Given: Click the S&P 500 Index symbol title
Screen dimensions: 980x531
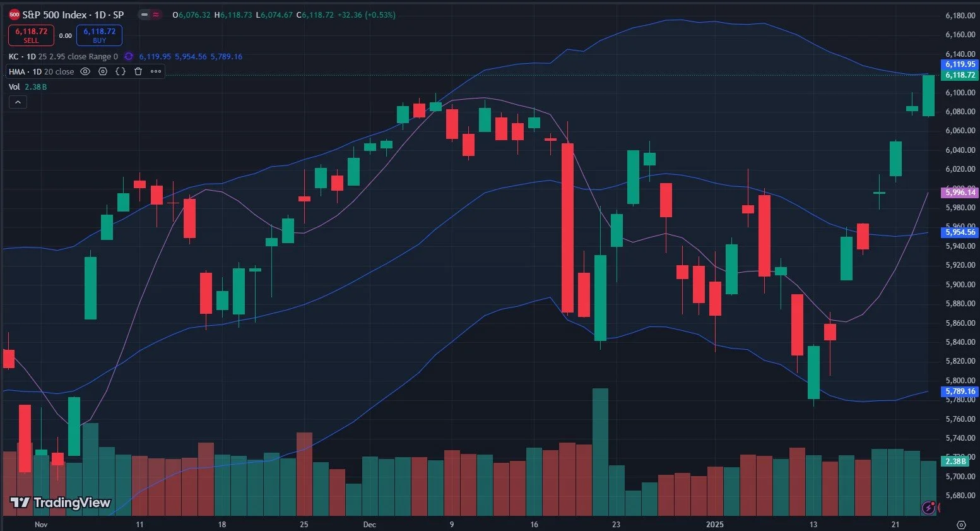Looking at the screenshot, I should pyautogui.click(x=73, y=15).
